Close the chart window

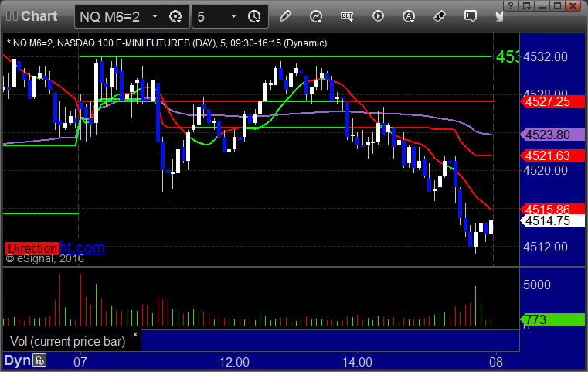573,5
